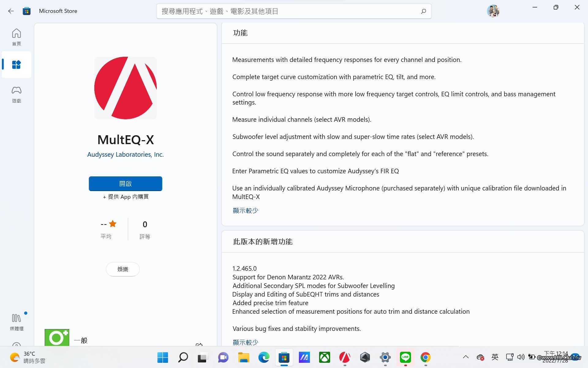The height and width of the screenshot is (368, 588).
Task: Expand the system tray hidden icons chevron
Action: coord(466,357)
